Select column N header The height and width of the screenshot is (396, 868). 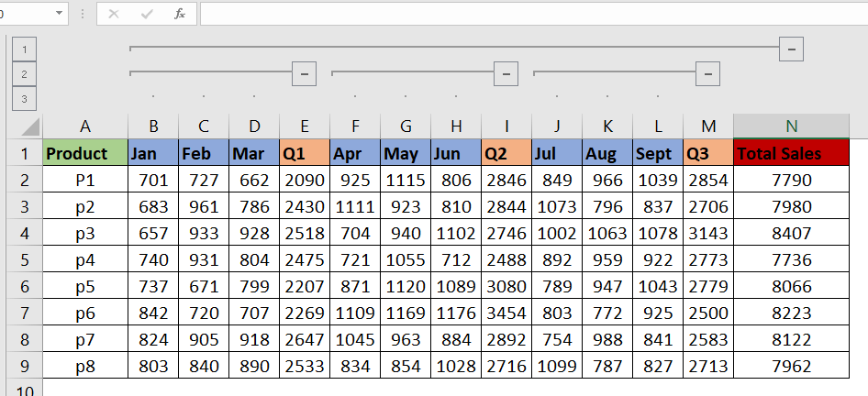click(791, 126)
